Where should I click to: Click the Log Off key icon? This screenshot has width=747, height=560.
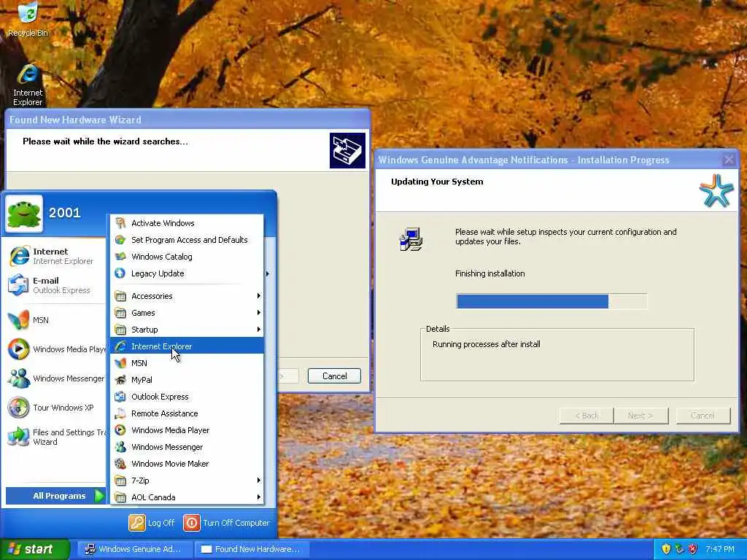136,522
